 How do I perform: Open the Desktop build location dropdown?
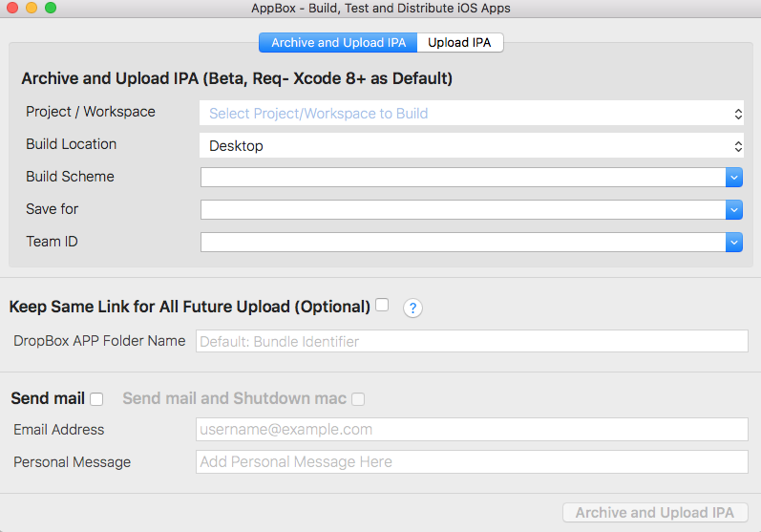click(x=472, y=145)
